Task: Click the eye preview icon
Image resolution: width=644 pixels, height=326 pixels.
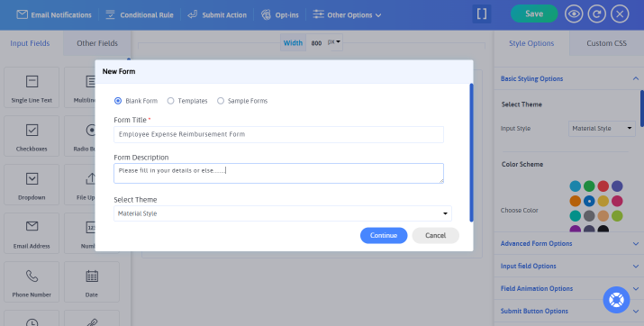Action: coord(574,14)
